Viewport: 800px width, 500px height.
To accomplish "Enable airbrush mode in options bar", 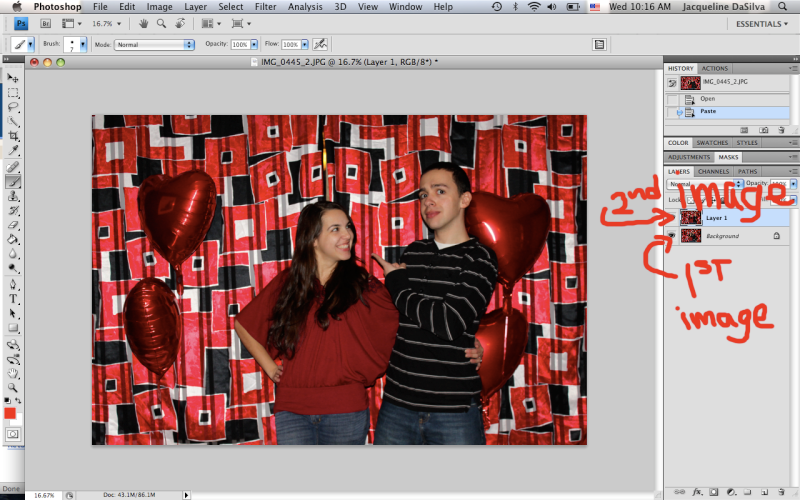I will pyautogui.click(x=320, y=44).
